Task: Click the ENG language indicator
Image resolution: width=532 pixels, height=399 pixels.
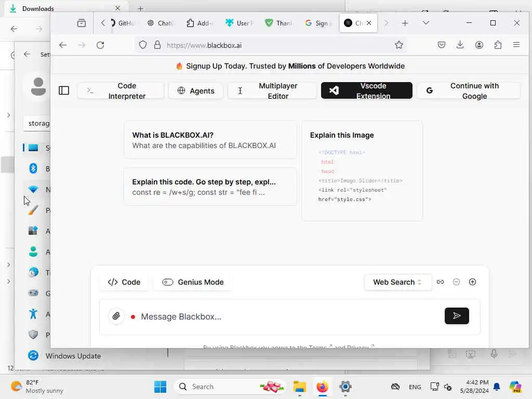Action: pyautogui.click(x=415, y=387)
